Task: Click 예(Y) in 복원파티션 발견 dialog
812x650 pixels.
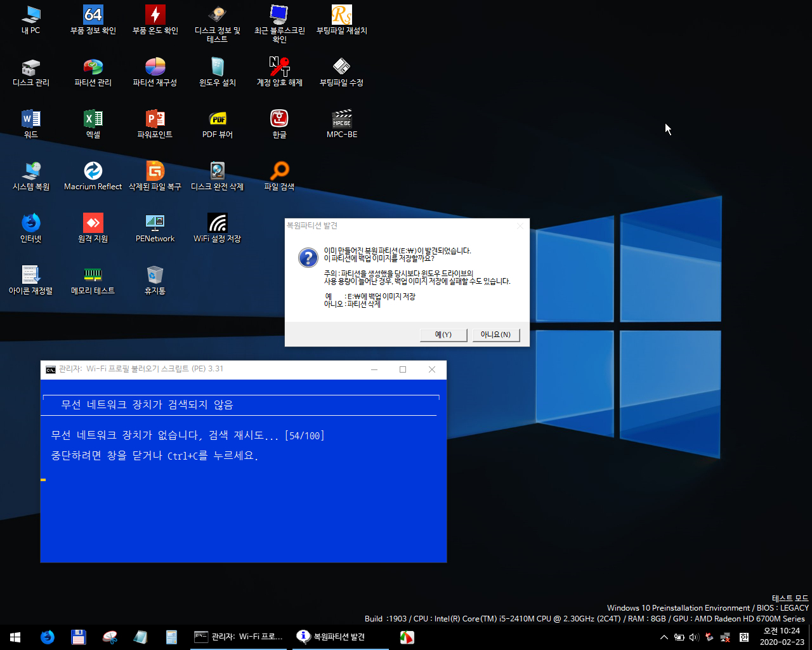Action: pos(443,335)
